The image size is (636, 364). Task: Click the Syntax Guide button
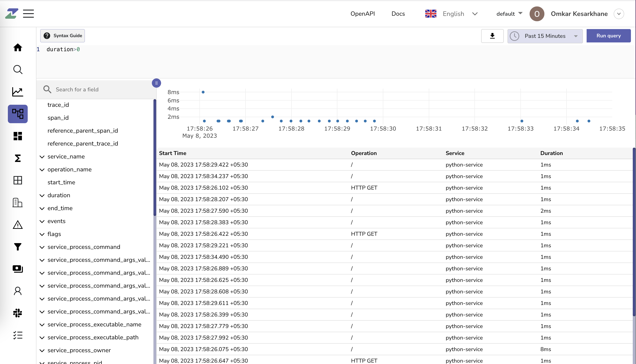pos(63,36)
